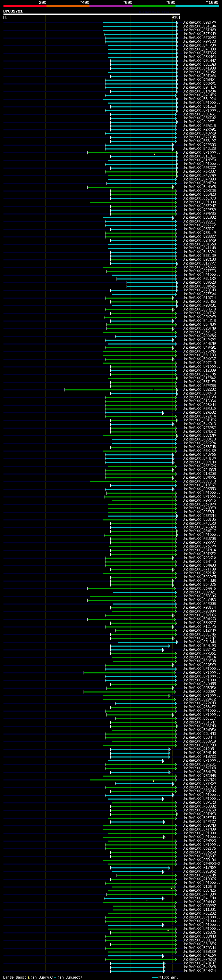Screen dimensions: 222x980
Task: Select label UniRef100_A7TET3
Action: click(x=199, y=271)
